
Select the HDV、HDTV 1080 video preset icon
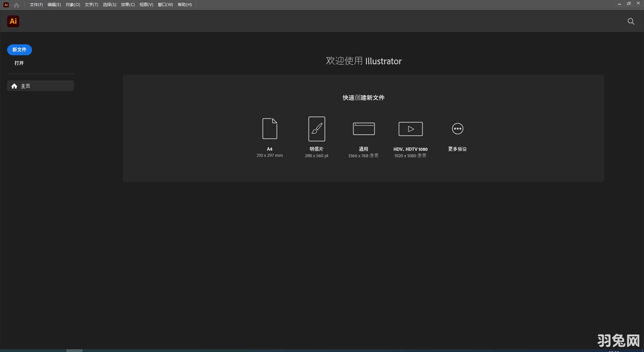click(x=411, y=129)
